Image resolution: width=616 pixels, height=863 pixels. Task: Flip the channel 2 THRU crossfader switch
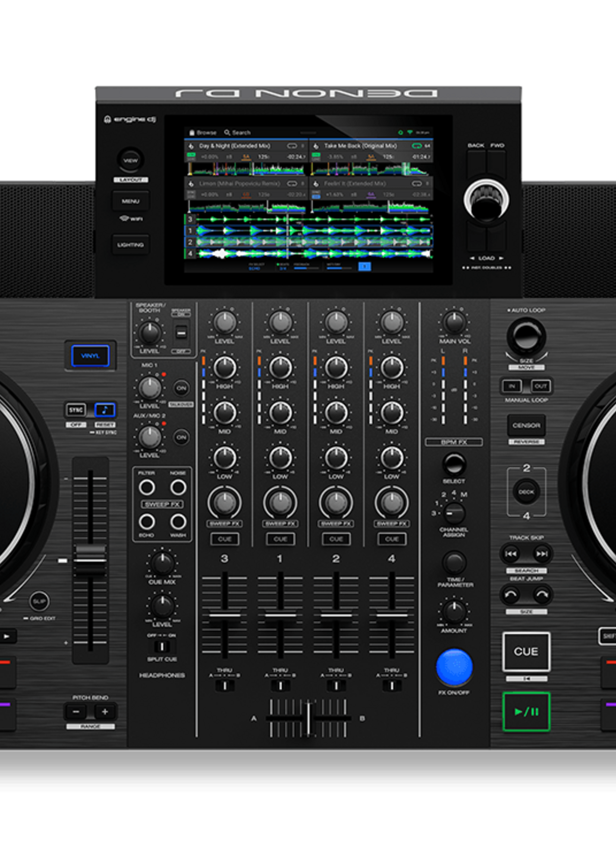click(336, 686)
